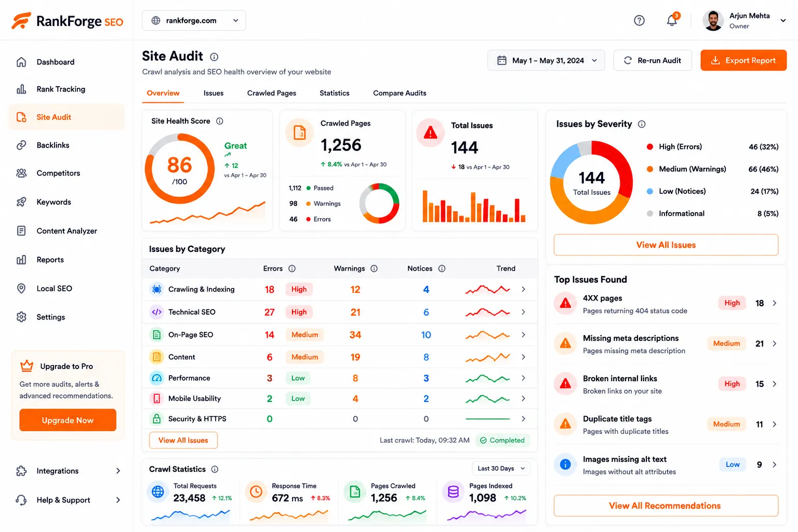The width and height of the screenshot is (798, 532).
Task: Open notifications bell icon
Action: point(672,20)
